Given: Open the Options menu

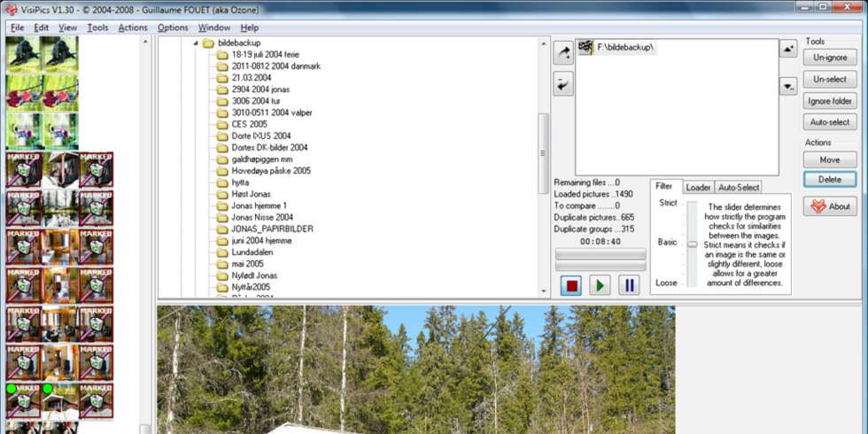Looking at the screenshot, I should coord(173,27).
